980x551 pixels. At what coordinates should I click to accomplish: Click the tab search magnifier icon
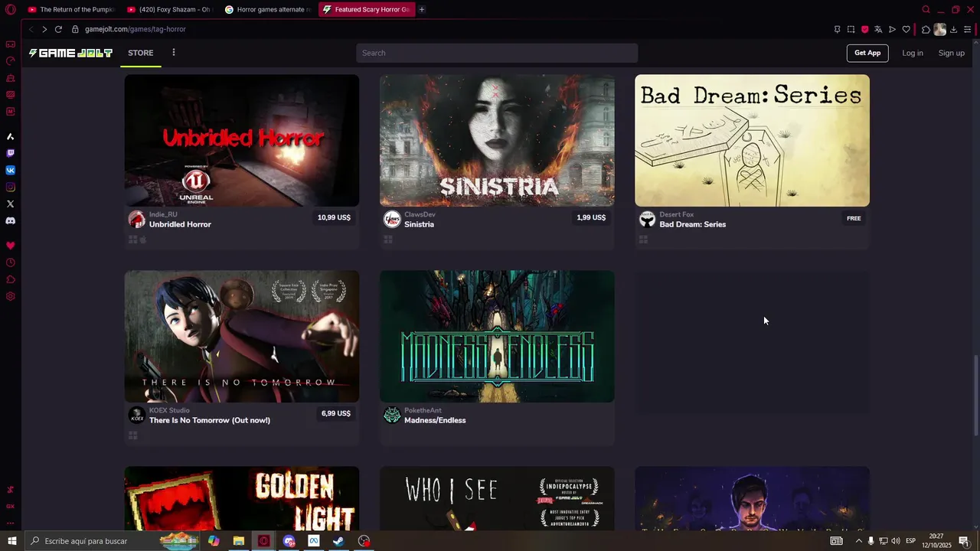click(926, 9)
